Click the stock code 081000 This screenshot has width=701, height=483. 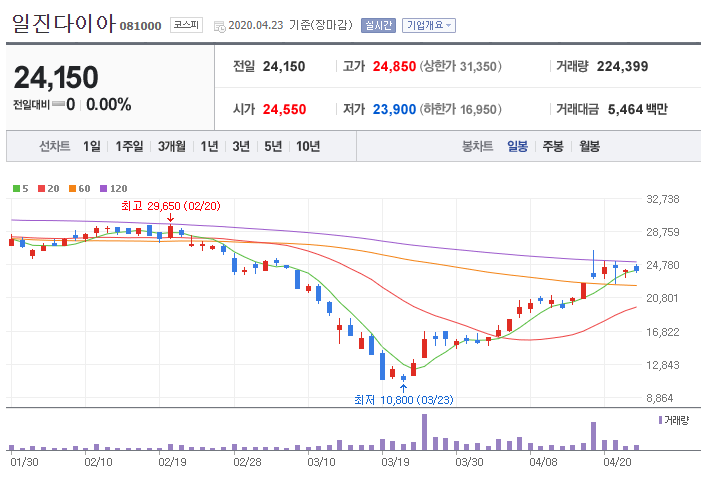pos(140,26)
